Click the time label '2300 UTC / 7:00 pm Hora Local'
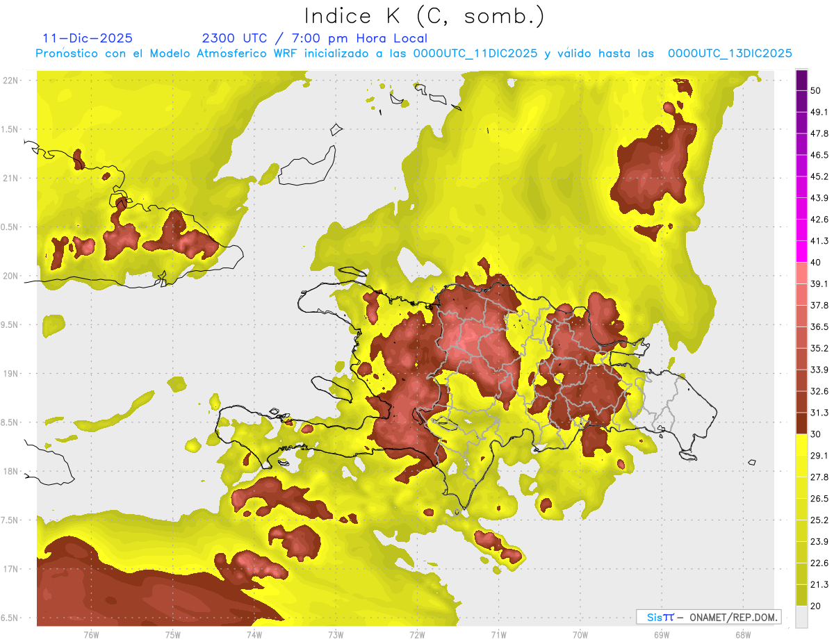 coord(314,38)
